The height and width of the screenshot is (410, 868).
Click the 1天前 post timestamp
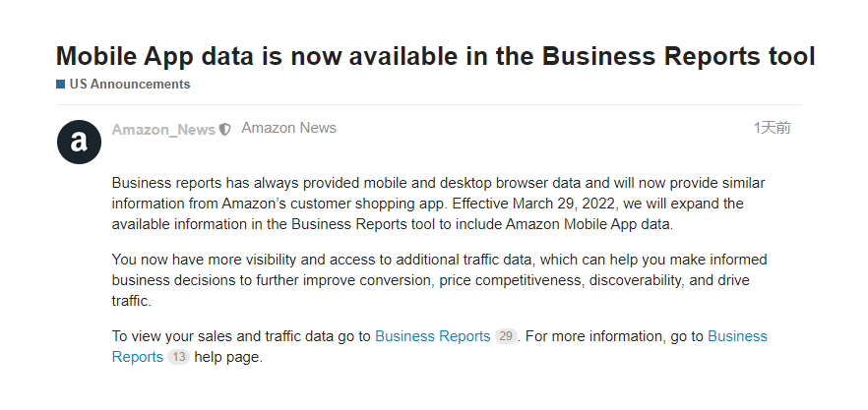[772, 128]
